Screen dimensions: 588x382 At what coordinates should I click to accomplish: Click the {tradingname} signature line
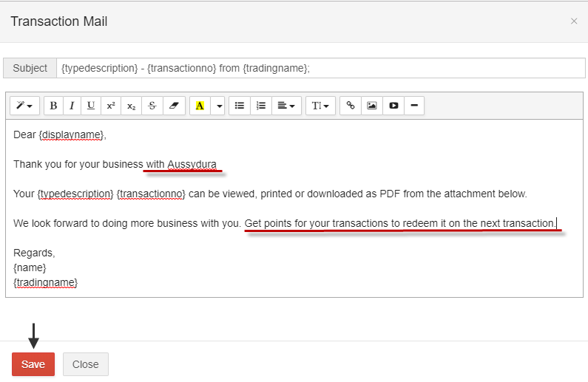click(x=45, y=282)
